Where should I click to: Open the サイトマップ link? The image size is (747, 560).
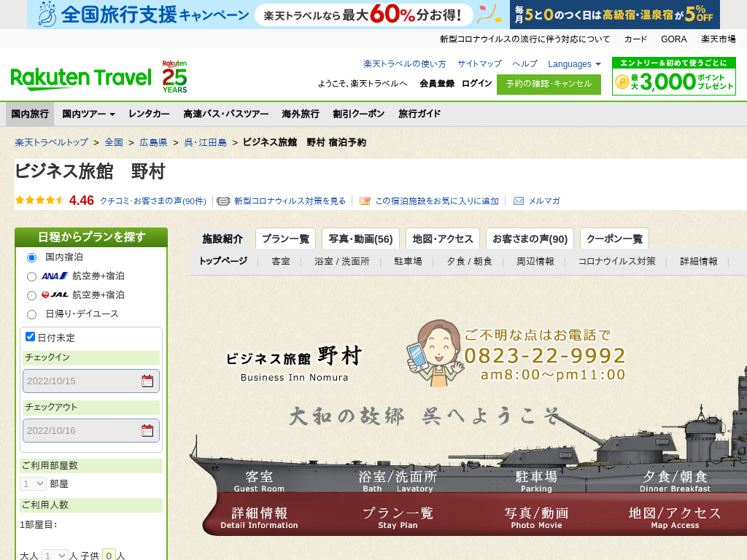point(479,64)
